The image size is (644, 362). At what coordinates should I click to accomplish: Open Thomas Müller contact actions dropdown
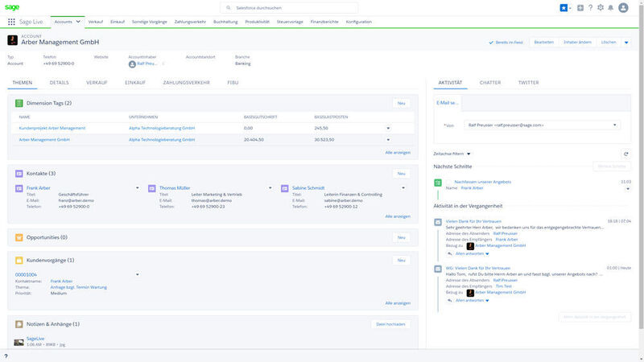pos(270,188)
